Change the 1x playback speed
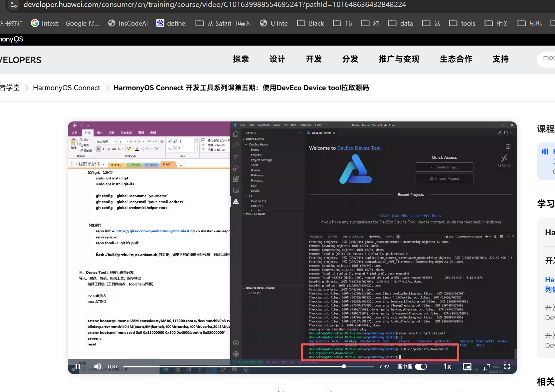The width and height of the screenshot is (555, 392). (447, 366)
